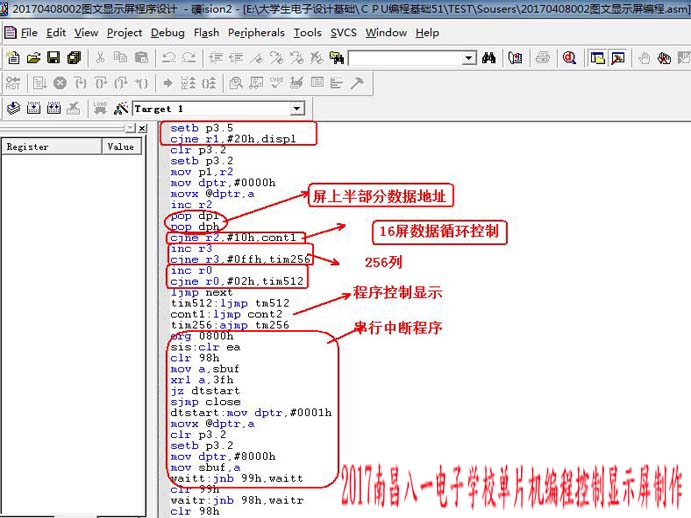The height and width of the screenshot is (518, 691).
Task: Click the LOAD download to flash icon
Action: (x=100, y=108)
